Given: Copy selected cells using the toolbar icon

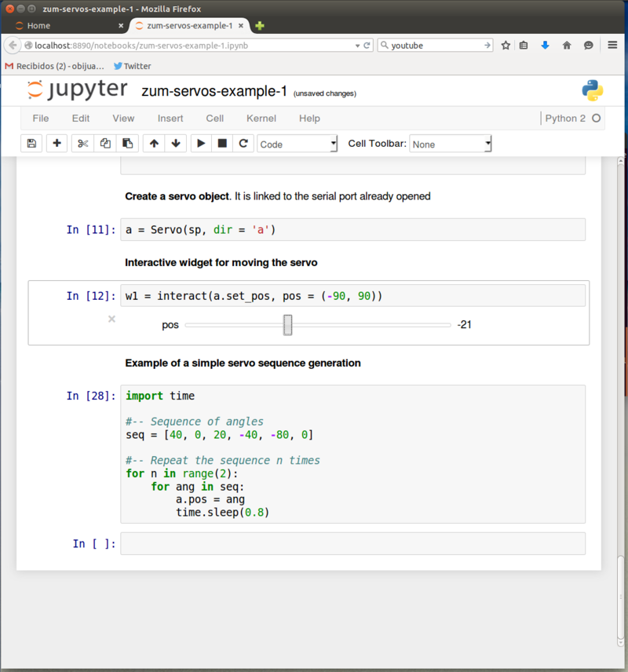Looking at the screenshot, I should [105, 144].
